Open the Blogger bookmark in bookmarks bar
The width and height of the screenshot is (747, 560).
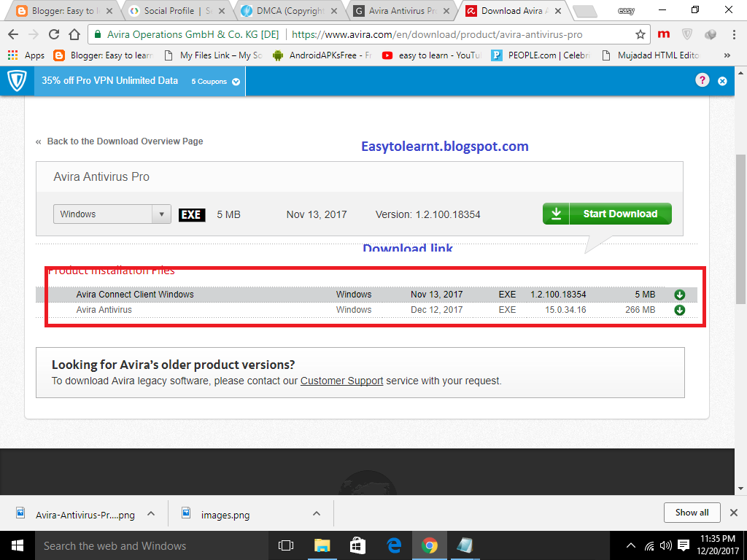coord(103,55)
